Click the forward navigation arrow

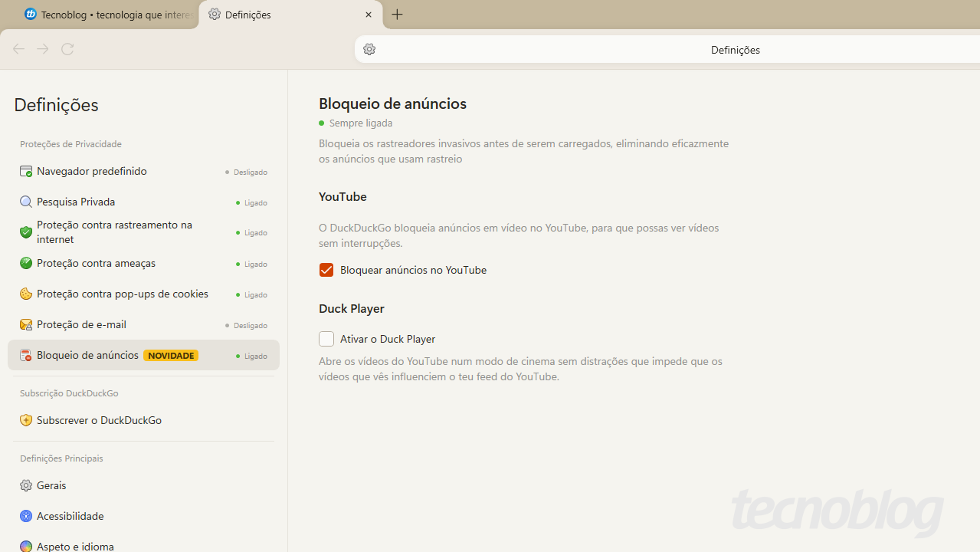tap(43, 49)
